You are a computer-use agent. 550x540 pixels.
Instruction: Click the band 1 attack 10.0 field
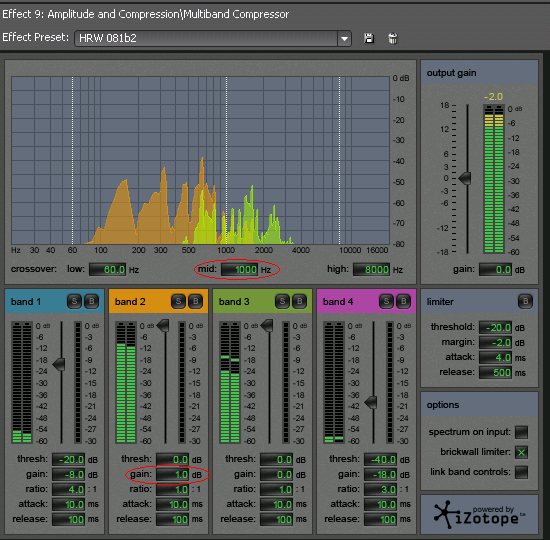tap(68, 504)
